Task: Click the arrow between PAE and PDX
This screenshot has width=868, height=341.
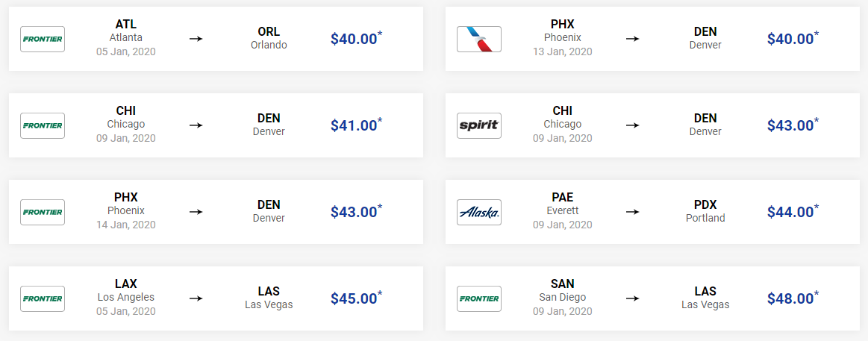Action: [632, 212]
